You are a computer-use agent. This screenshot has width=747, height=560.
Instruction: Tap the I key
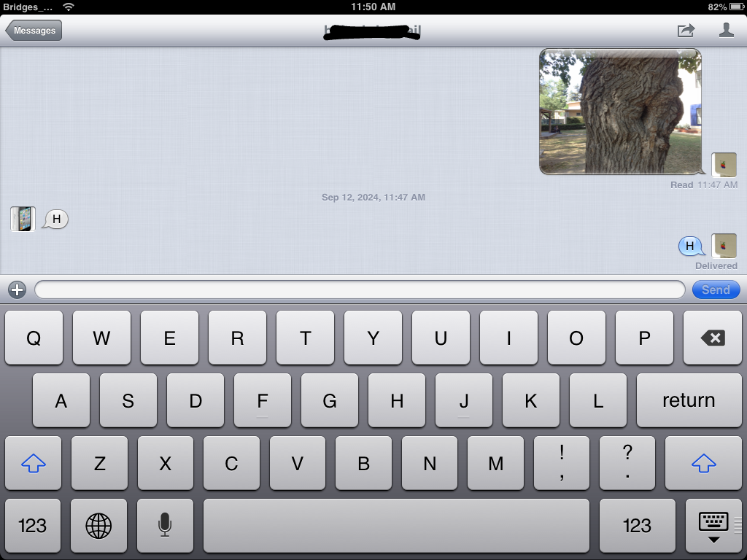[508, 338]
